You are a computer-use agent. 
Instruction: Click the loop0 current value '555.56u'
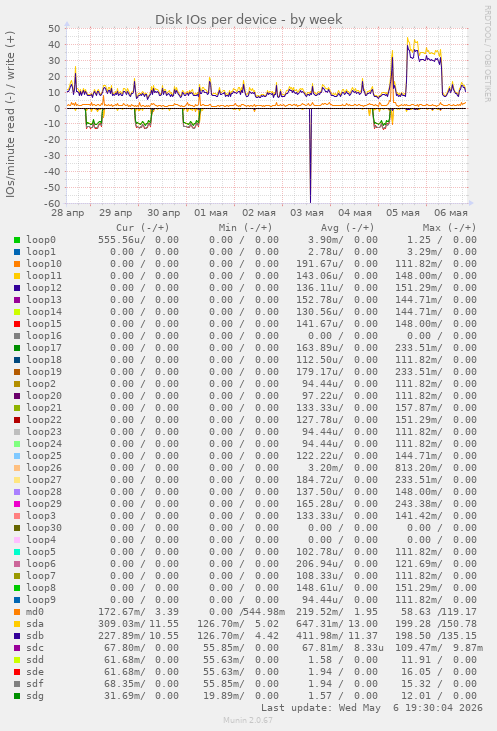coord(121,240)
